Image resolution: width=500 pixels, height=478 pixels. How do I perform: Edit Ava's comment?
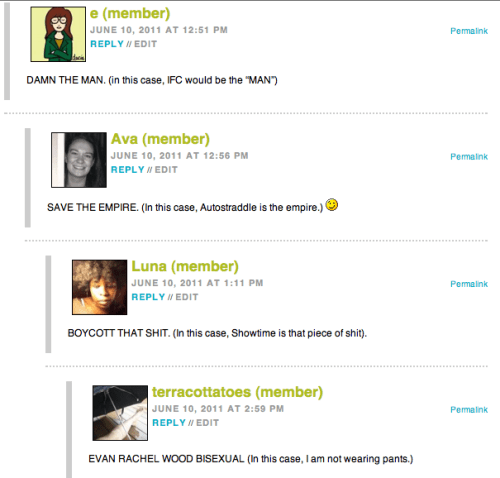[166, 170]
